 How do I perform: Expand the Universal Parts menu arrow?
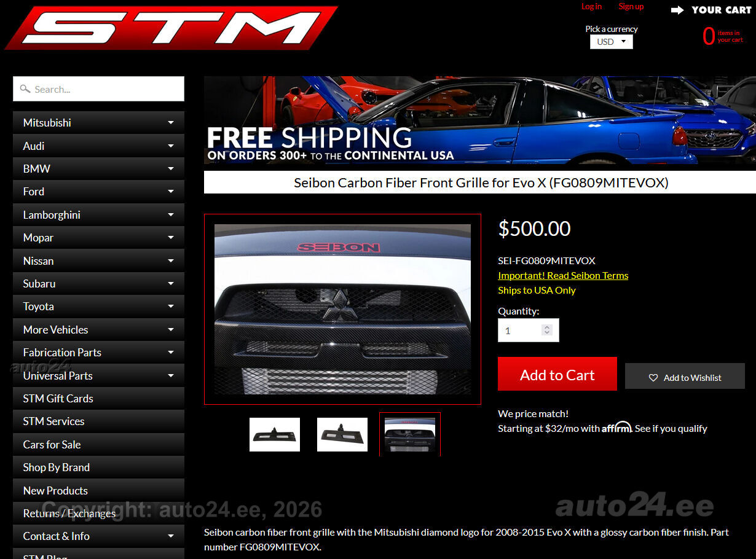click(x=171, y=375)
